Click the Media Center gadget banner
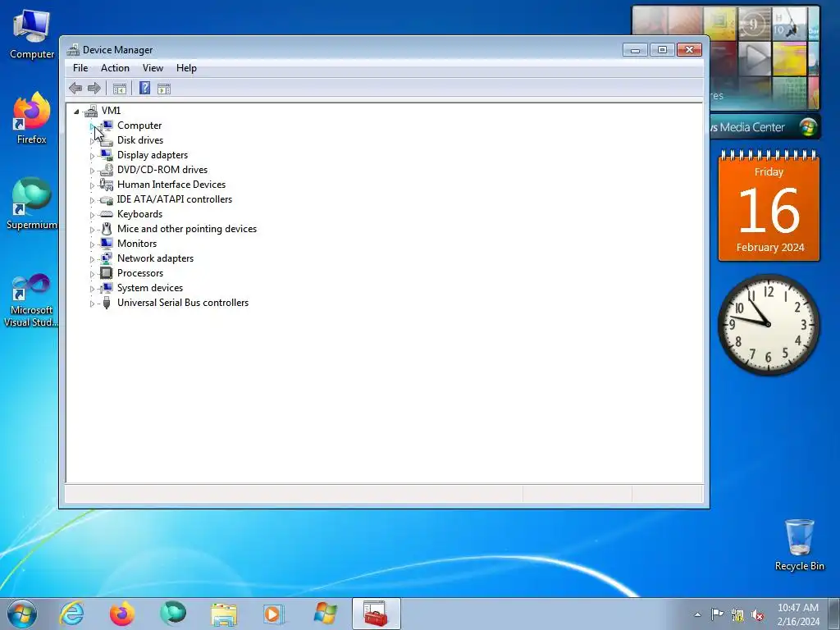Image resolution: width=840 pixels, height=630 pixels. (765, 127)
